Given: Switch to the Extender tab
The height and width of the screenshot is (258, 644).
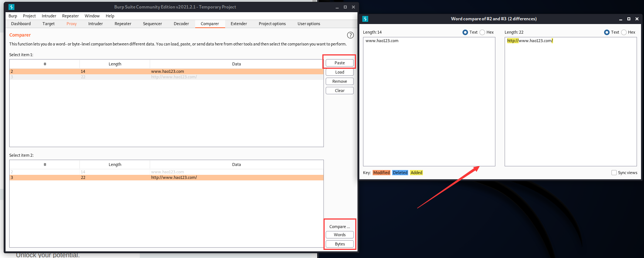Looking at the screenshot, I should [x=239, y=24].
